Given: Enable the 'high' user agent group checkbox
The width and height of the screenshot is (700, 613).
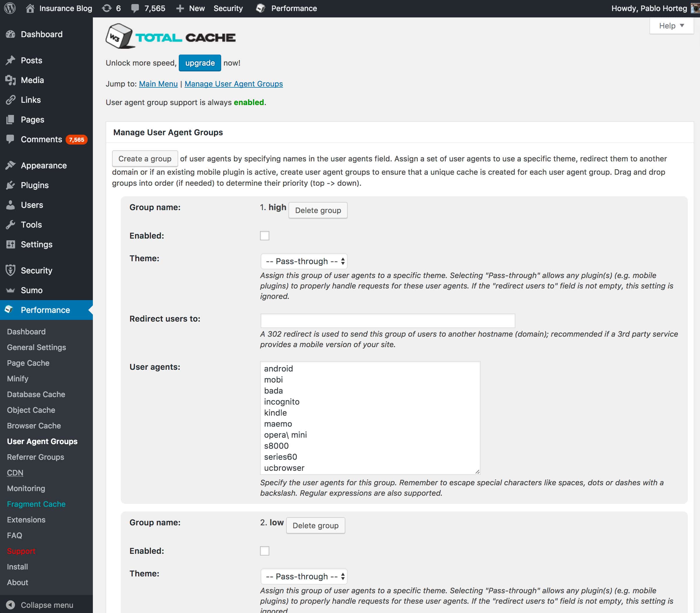Looking at the screenshot, I should 264,236.
